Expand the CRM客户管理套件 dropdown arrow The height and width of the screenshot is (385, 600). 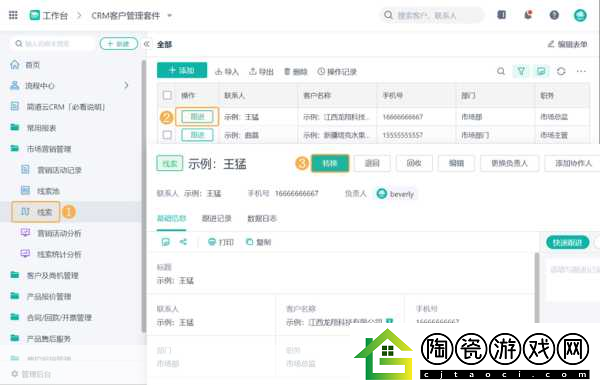[170, 16]
